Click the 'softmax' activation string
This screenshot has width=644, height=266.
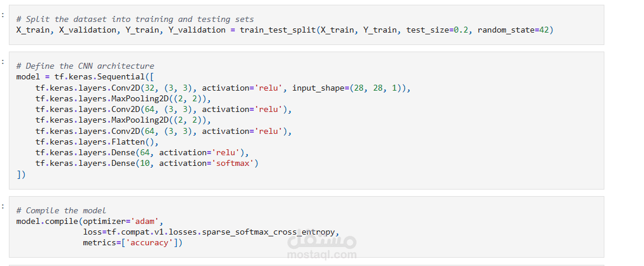tap(234, 163)
